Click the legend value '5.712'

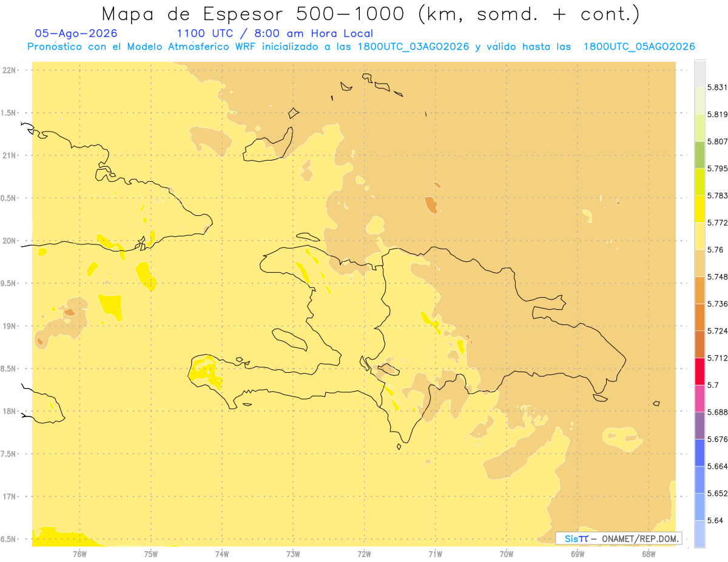tap(718, 358)
